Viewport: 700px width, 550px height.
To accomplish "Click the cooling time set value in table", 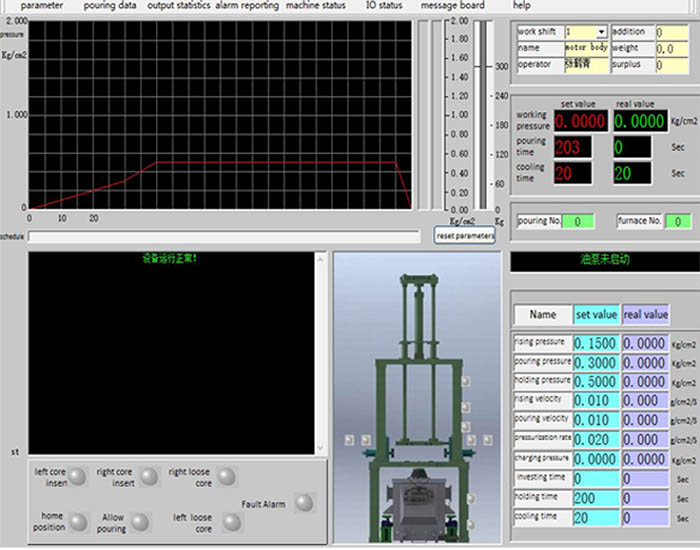I will [x=596, y=517].
